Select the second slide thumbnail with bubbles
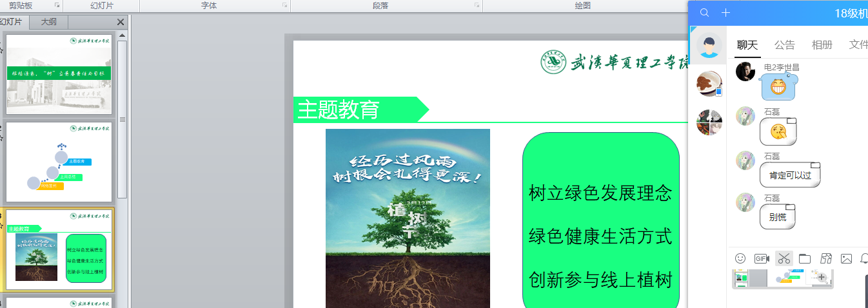The image size is (868, 308). 59,162
